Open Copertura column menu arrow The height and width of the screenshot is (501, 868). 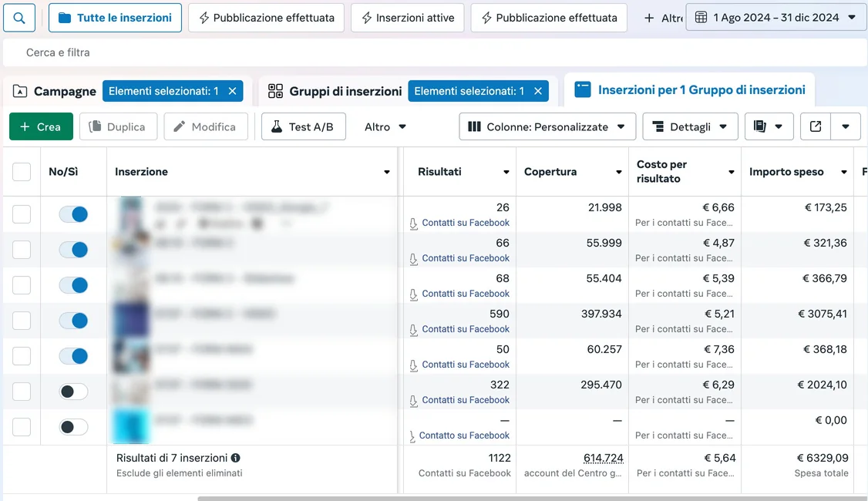pos(619,172)
